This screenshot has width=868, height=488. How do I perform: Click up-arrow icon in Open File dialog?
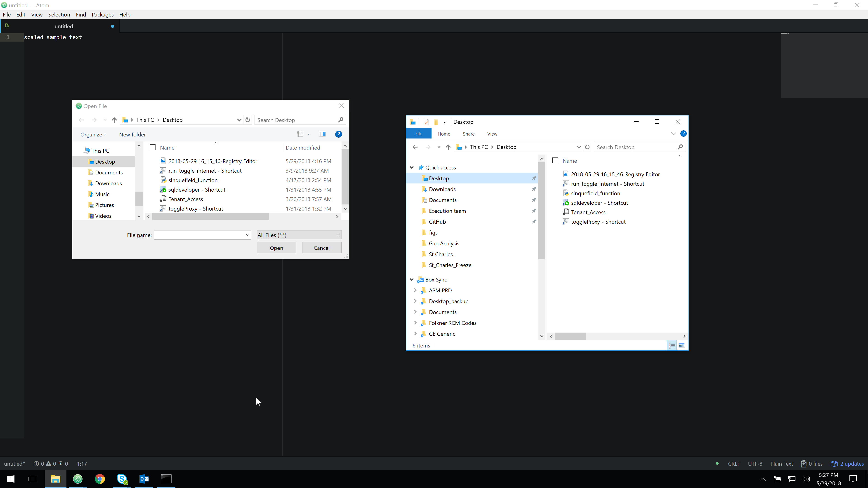point(114,120)
